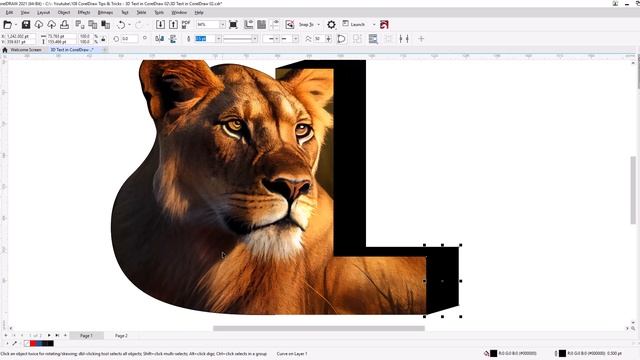The width and height of the screenshot is (640, 360).
Task: Click the red Corel swirl icon
Action: click(x=384, y=25)
